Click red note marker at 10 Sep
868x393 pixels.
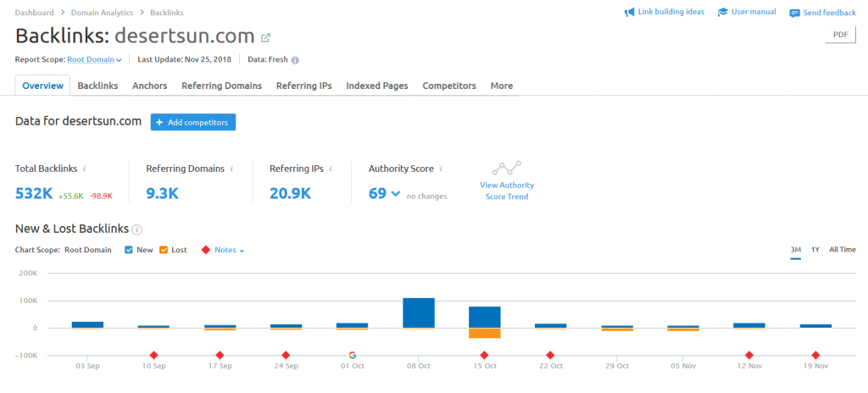(x=154, y=356)
